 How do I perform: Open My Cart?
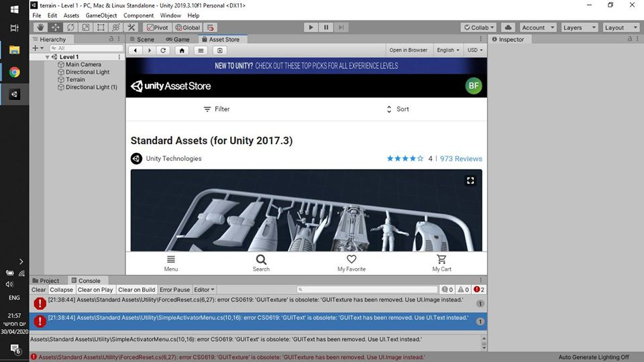(x=441, y=263)
